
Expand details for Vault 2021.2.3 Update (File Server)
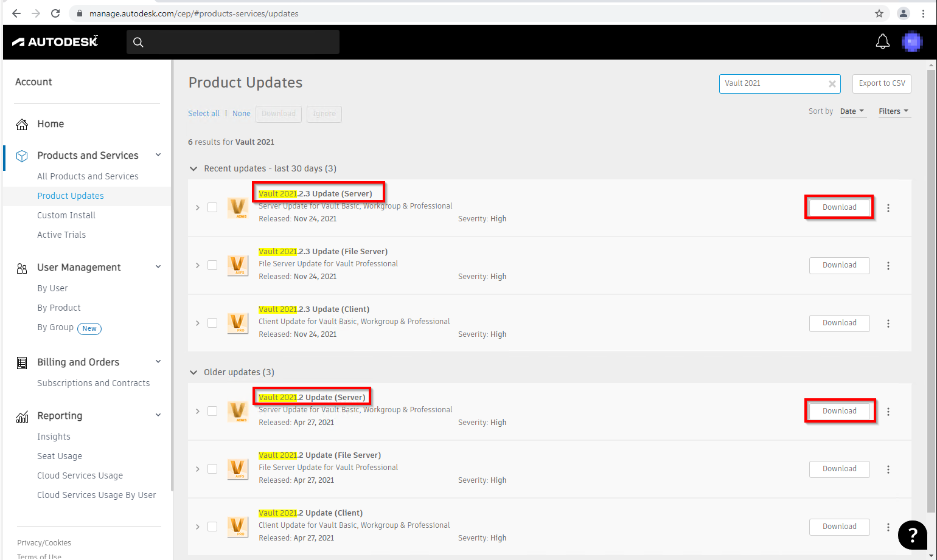[198, 265]
